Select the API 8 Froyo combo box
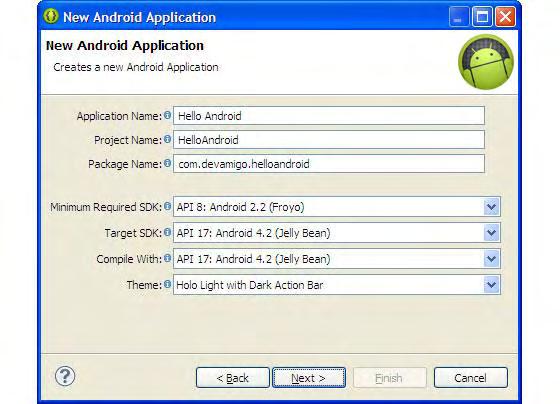560x404 pixels. tap(337, 207)
